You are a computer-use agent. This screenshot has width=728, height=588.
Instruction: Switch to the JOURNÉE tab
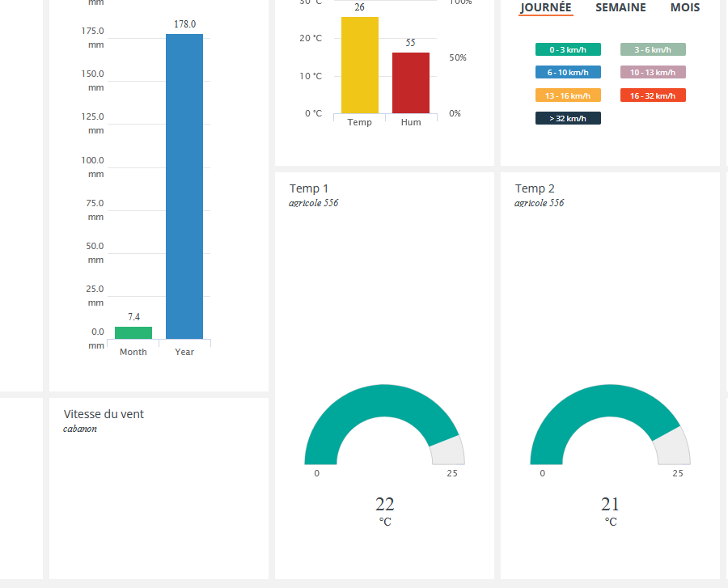[545, 7]
